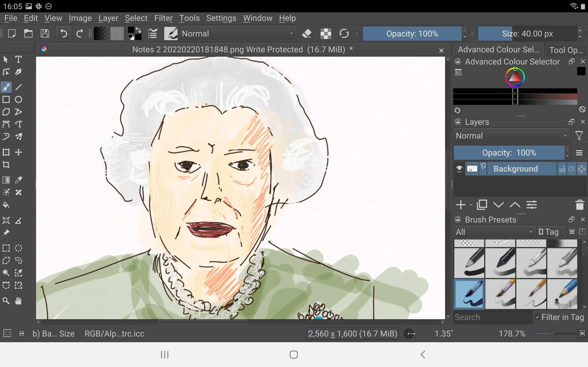Select the Zoom tool

(x=6, y=301)
